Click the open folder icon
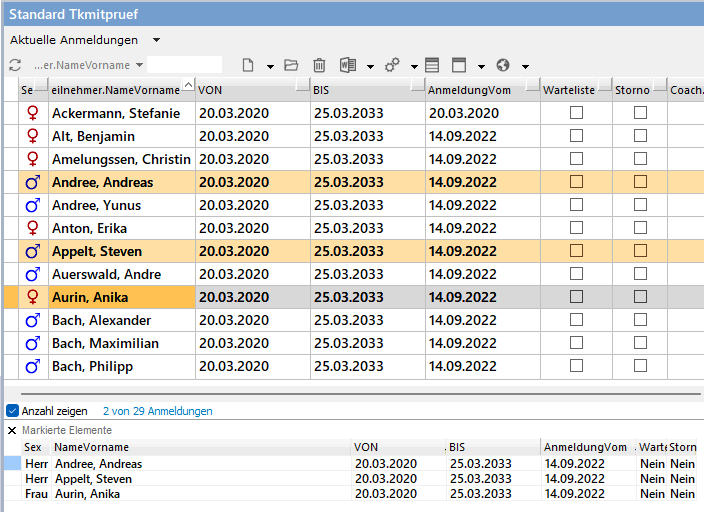The image size is (704, 512). (291, 65)
